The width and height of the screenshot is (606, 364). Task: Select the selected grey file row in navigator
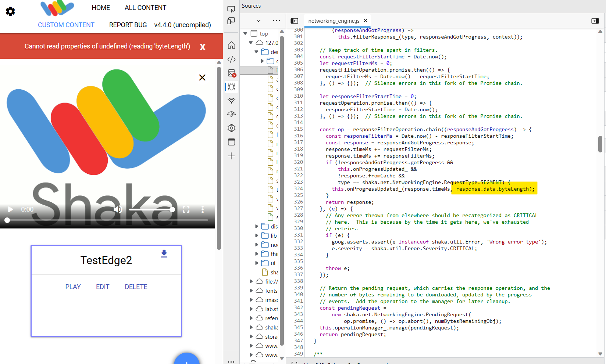pyautogui.click(x=259, y=70)
